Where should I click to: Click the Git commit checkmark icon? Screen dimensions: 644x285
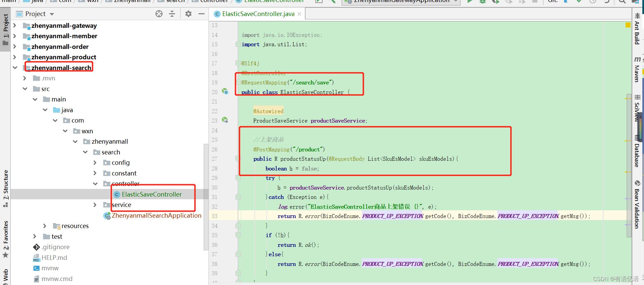(579, 1)
